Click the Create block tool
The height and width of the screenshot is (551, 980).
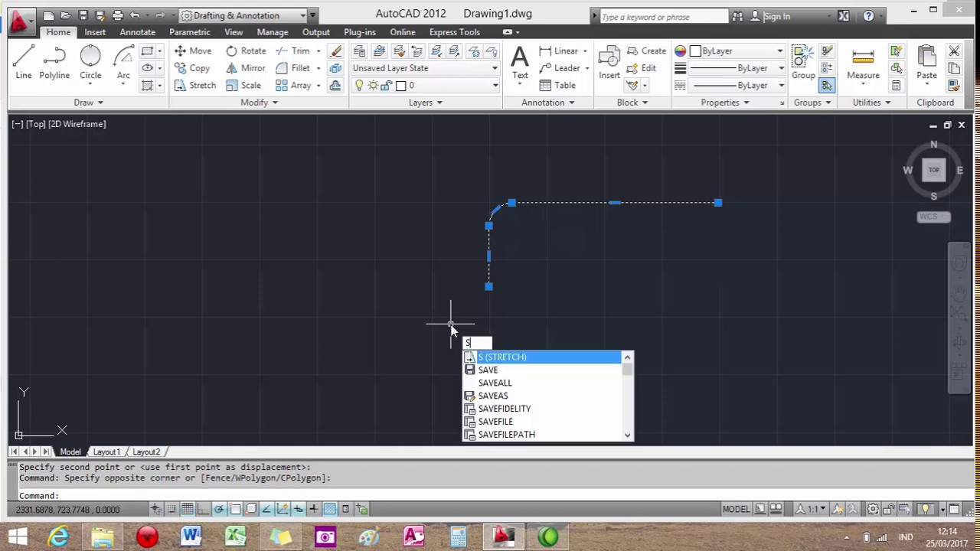(647, 51)
